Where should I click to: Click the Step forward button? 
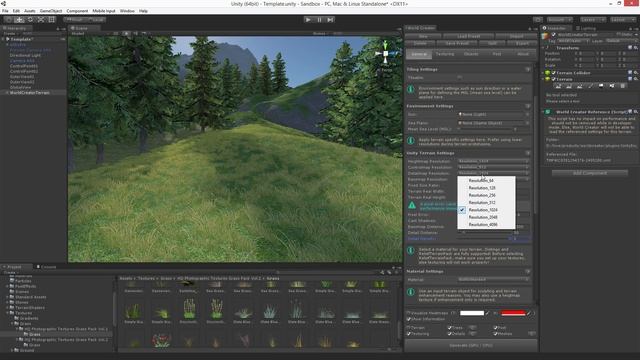click(331, 19)
